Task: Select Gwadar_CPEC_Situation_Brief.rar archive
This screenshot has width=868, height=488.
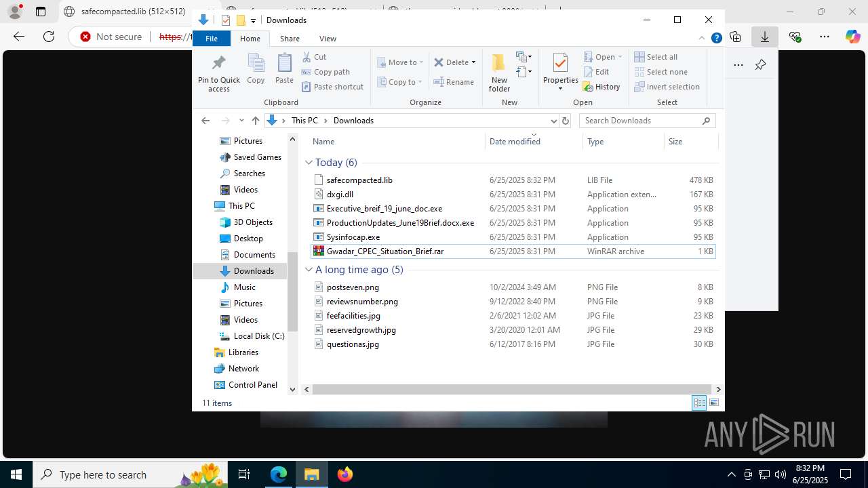Action: tap(513, 251)
